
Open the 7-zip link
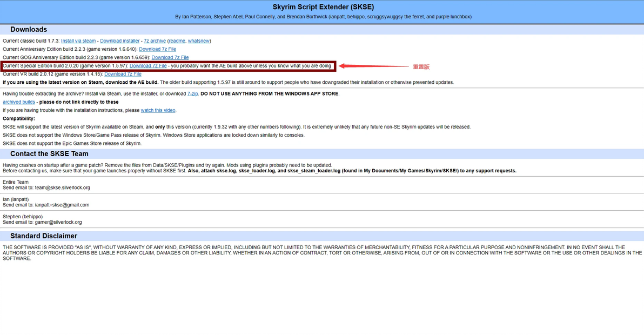point(193,93)
